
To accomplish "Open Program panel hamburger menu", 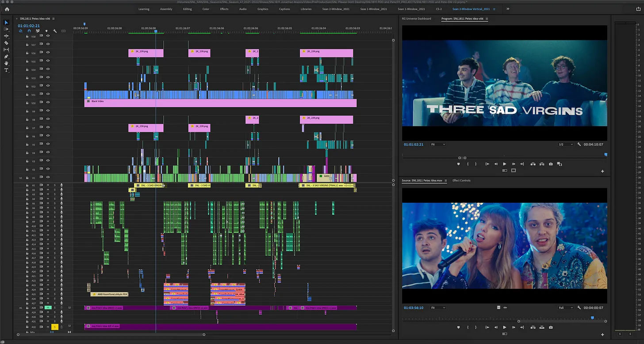I will [487, 19].
